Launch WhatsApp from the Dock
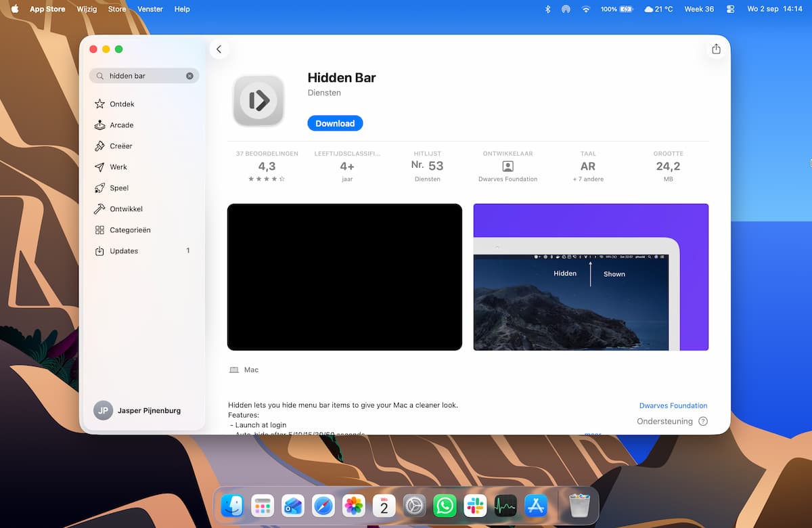Viewport: 812px width, 528px height. 445,506
